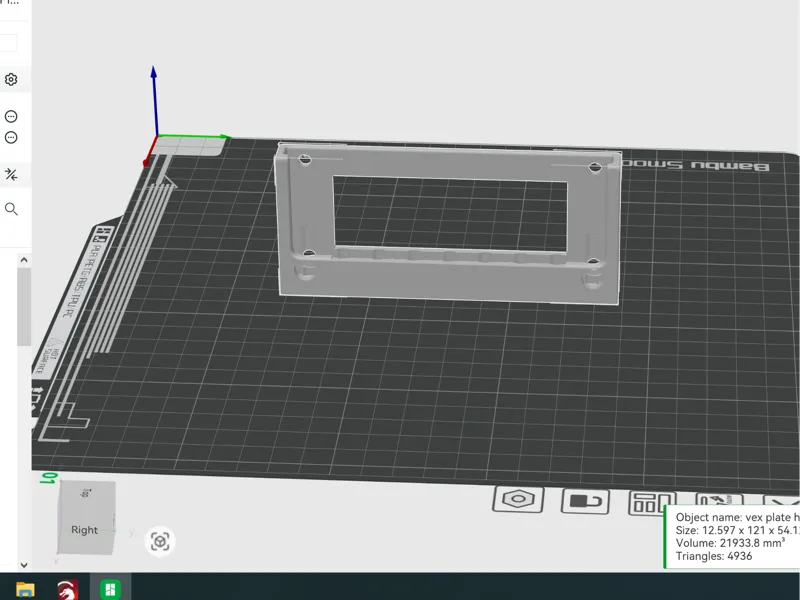Click the Volume: 21933.8 mm³ text
This screenshot has height=600, width=800.
point(730,543)
